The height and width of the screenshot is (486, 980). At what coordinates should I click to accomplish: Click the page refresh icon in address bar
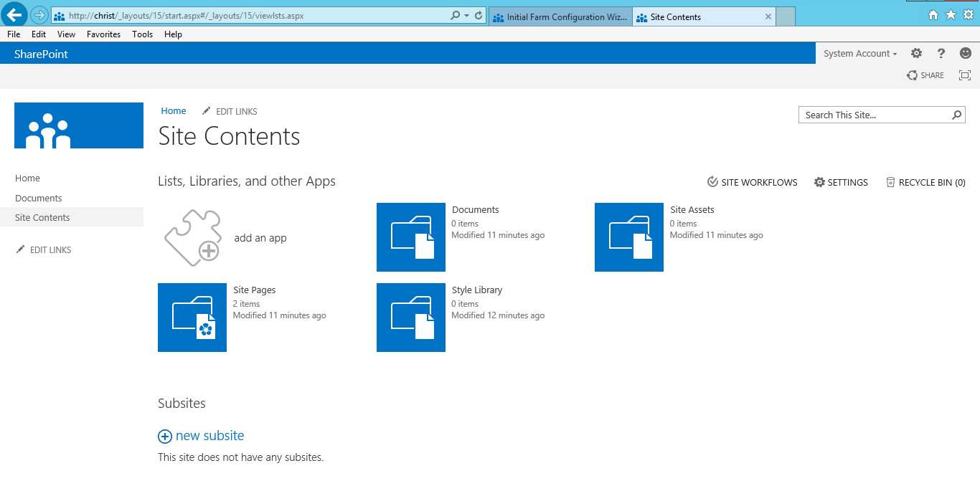click(479, 16)
